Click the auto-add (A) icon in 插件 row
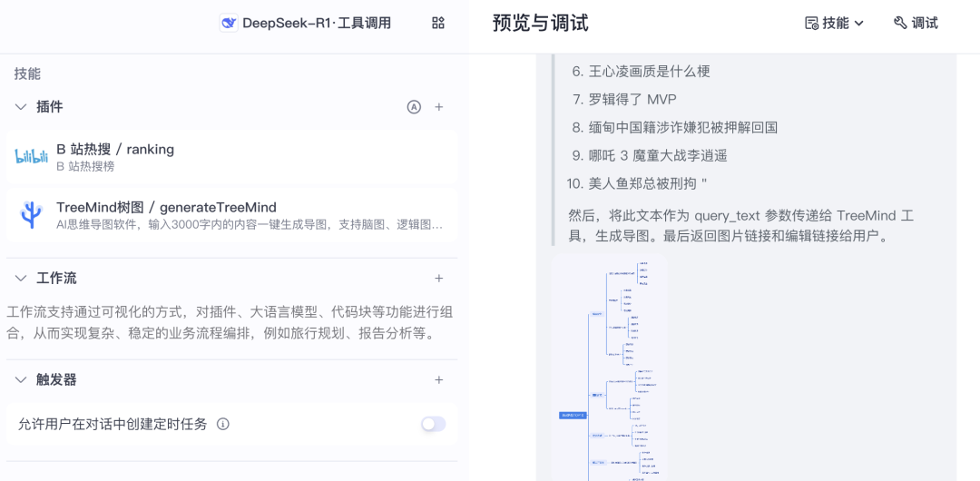 414,107
